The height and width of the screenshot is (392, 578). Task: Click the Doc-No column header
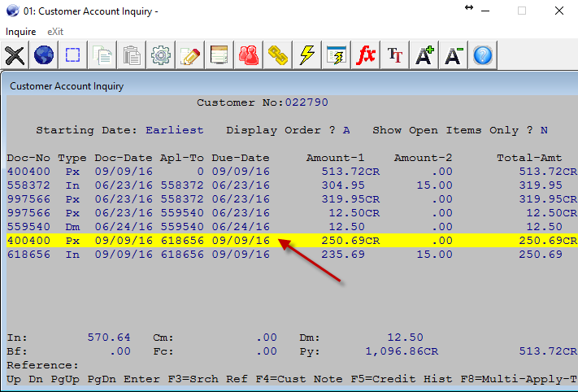(x=28, y=158)
